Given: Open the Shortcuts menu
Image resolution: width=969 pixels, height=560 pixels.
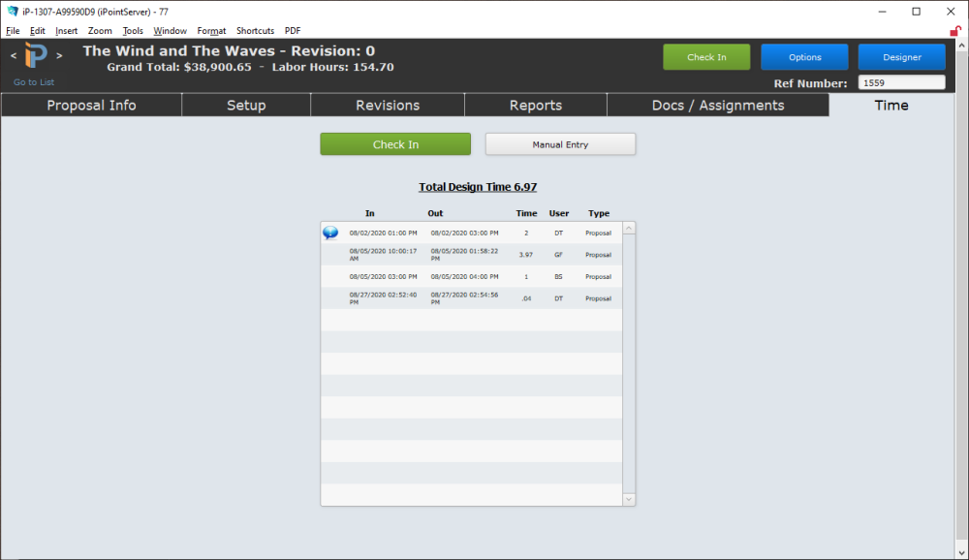Looking at the screenshot, I should (x=255, y=30).
